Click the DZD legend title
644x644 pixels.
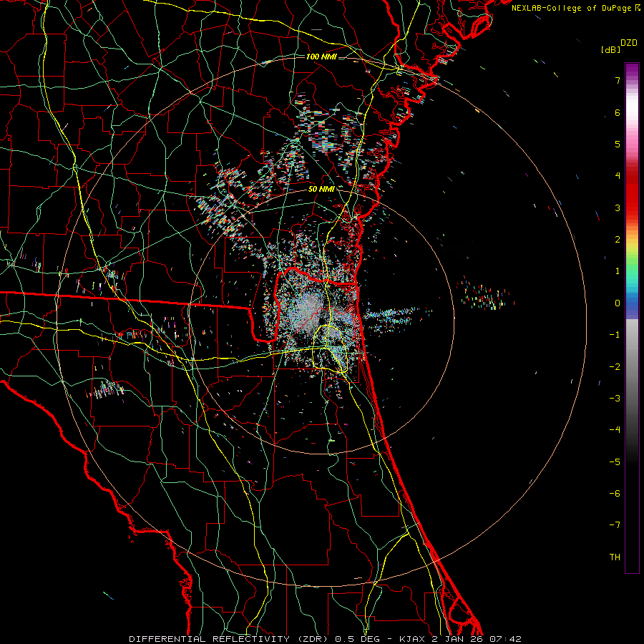click(629, 43)
